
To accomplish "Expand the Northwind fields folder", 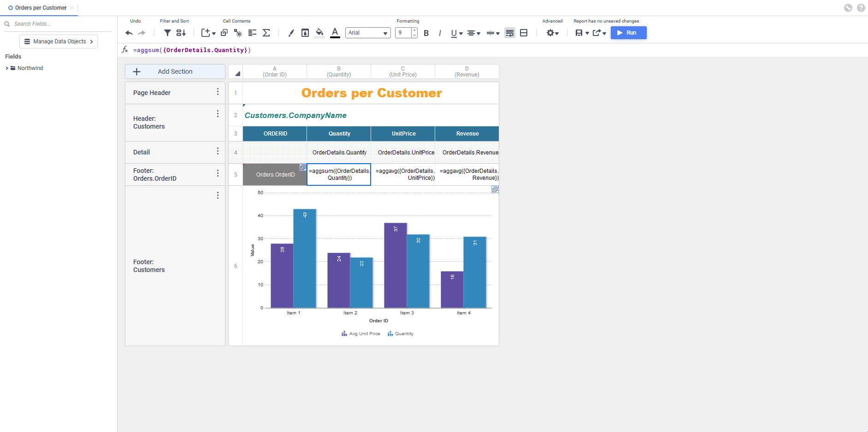I will pos(7,68).
